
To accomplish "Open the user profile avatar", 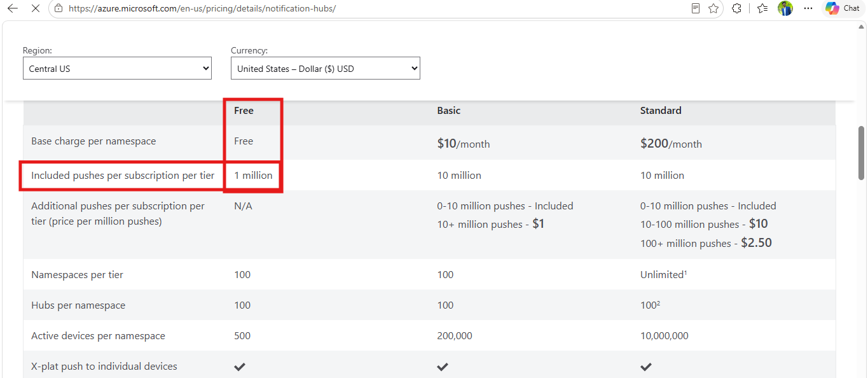I will [x=785, y=8].
